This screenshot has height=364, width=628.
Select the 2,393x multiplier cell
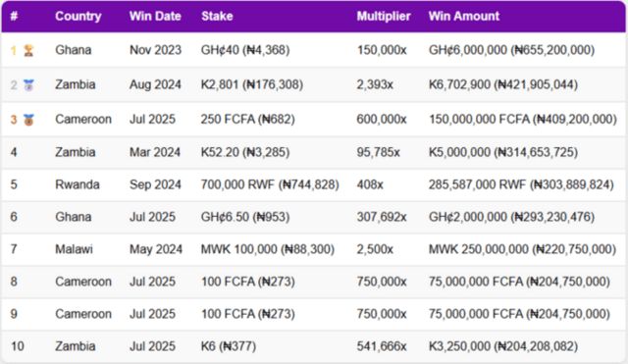[375, 84]
